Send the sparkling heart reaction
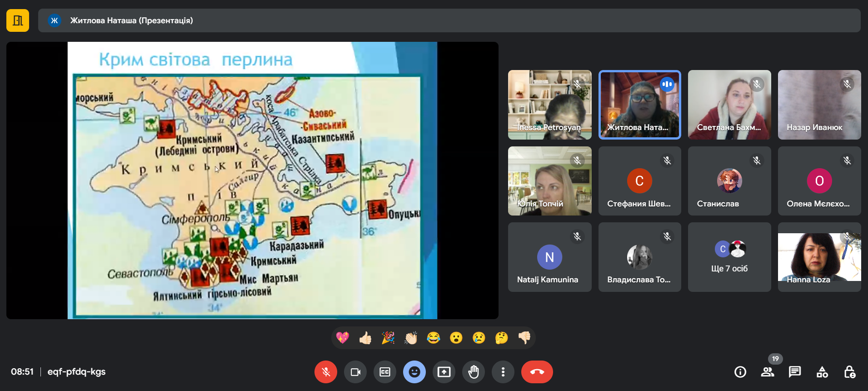Screen dimensions: 868x391 (343, 338)
